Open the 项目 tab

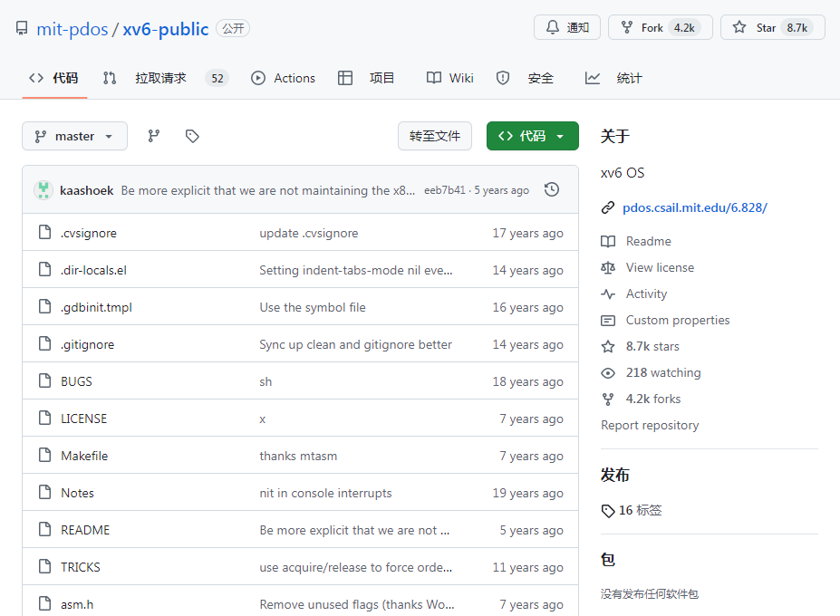366,78
